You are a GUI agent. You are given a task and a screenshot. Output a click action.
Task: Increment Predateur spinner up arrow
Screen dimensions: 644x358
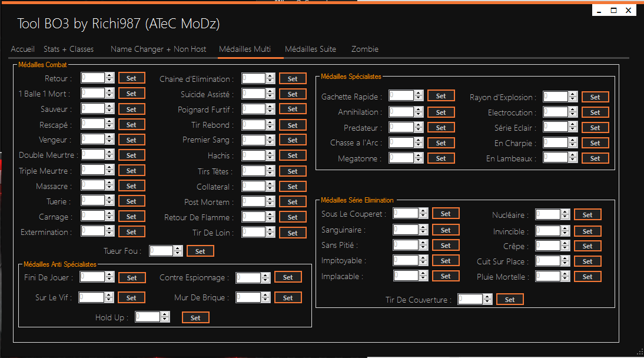pyautogui.click(x=419, y=125)
